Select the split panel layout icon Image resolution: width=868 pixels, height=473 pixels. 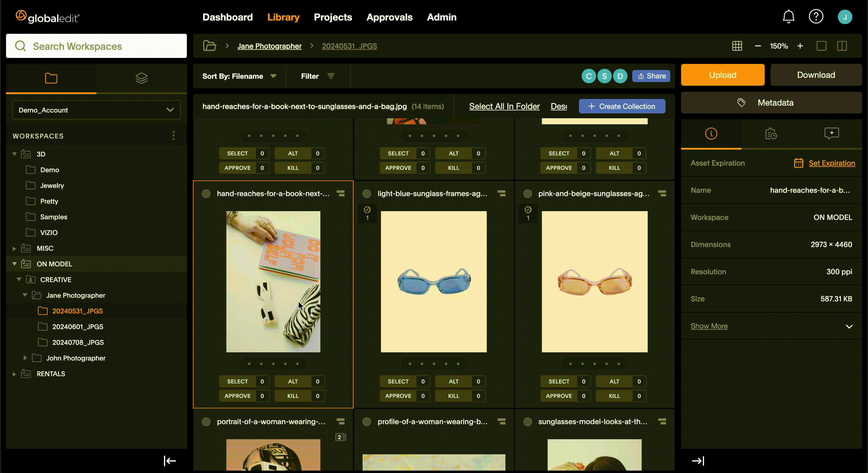(842, 46)
